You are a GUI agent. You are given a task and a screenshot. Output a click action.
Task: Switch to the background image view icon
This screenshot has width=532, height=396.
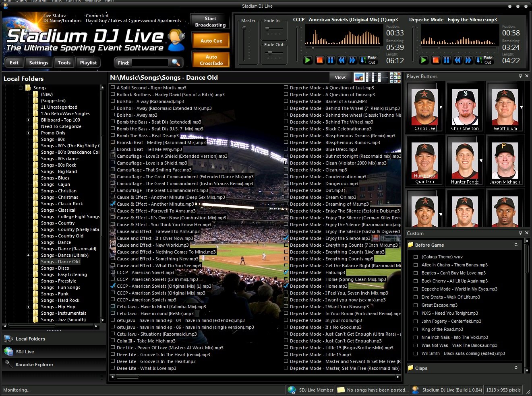click(x=359, y=77)
